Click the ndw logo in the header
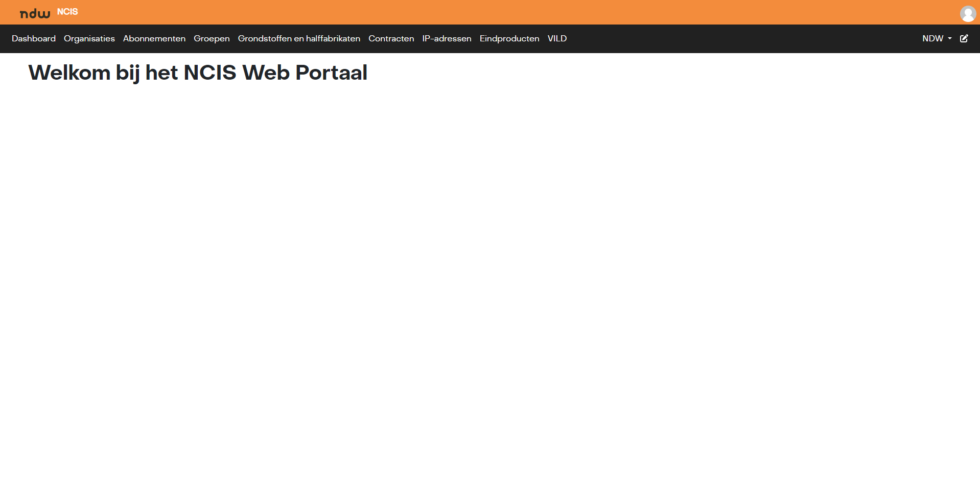This screenshot has width=980, height=478. [x=35, y=14]
